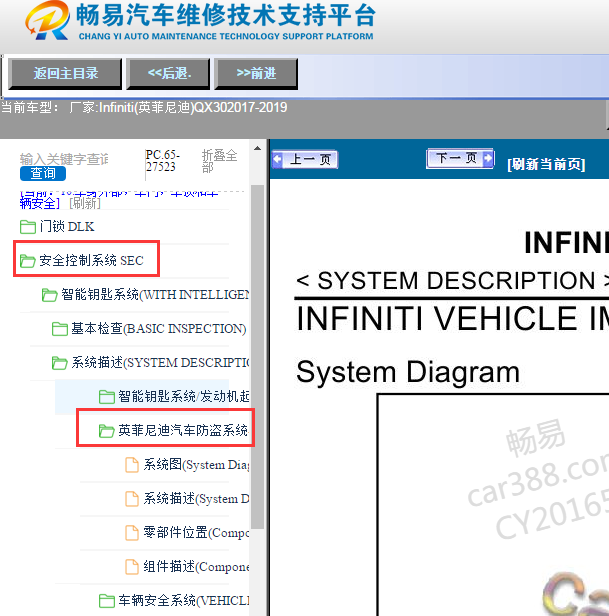The image size is (609, 616).
Task: Click document icon beside 组件描述(Compone
Action: point(132,567)
